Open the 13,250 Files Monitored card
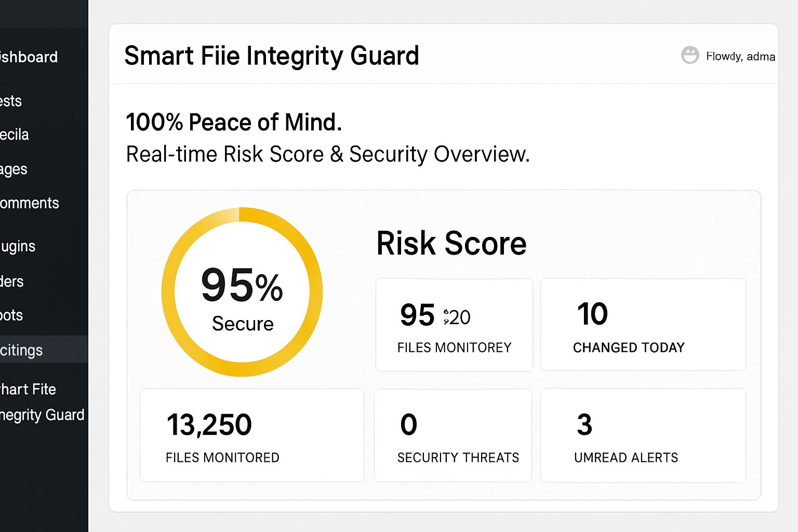The image size is (798, 532). click(x=251, y=435)
